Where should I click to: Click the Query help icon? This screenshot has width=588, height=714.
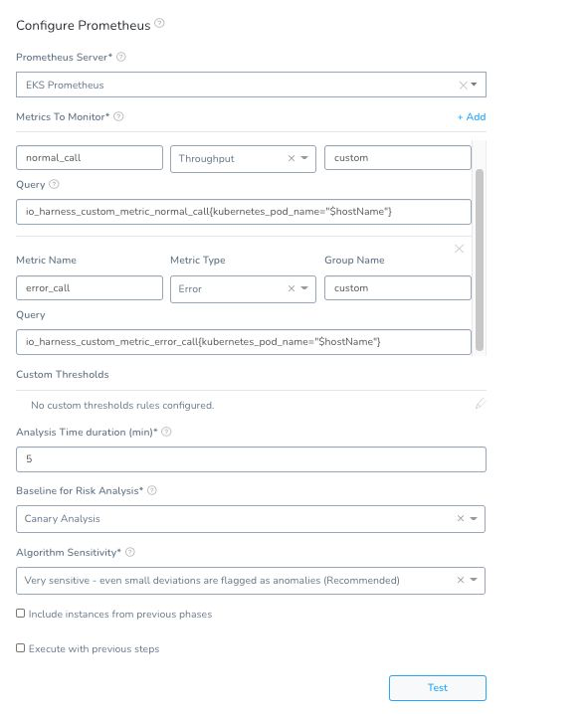(x=54, y=184)
